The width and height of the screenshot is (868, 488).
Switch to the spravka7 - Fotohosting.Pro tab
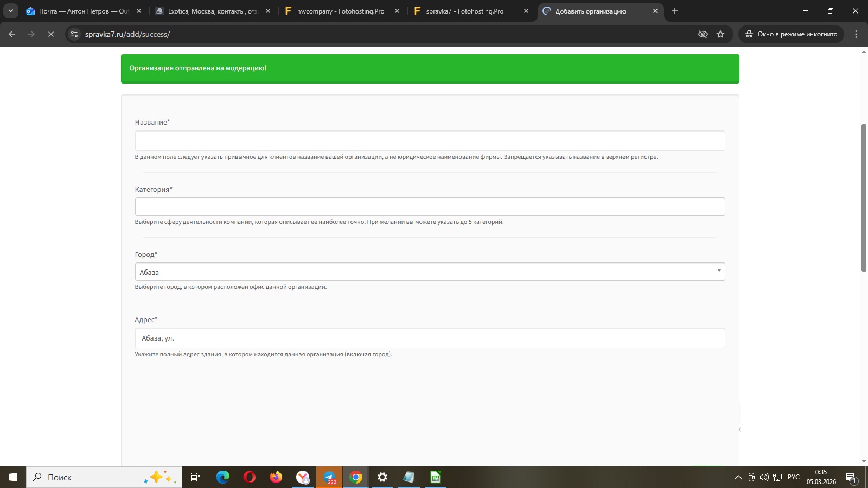[x=471, y=11]
